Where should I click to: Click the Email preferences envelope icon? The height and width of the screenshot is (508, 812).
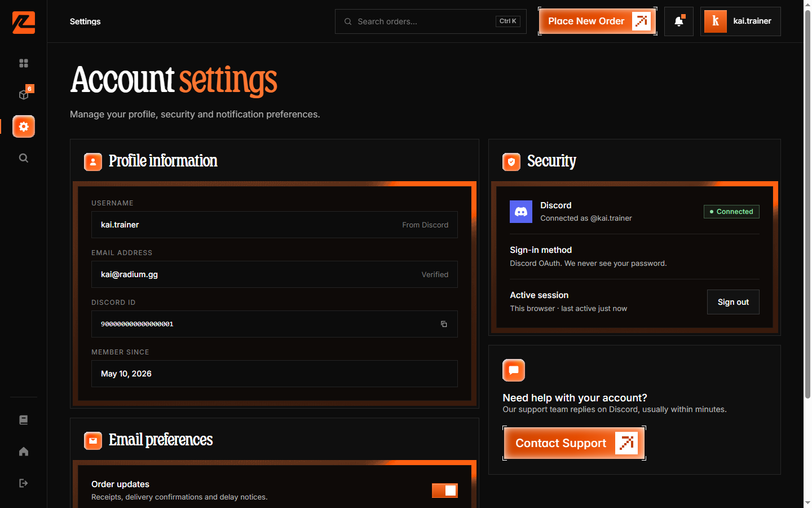(93, 441)
